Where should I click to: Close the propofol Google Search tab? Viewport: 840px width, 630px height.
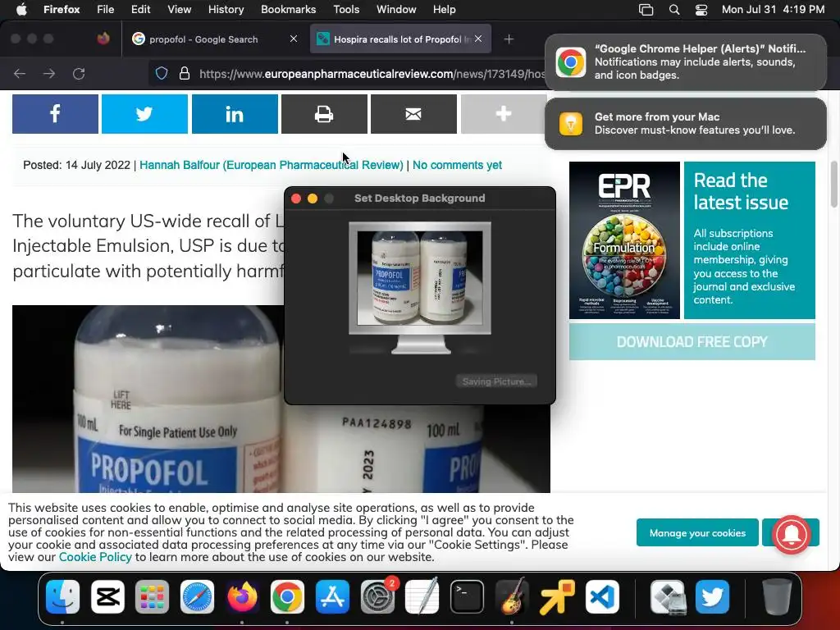point(294,39)
